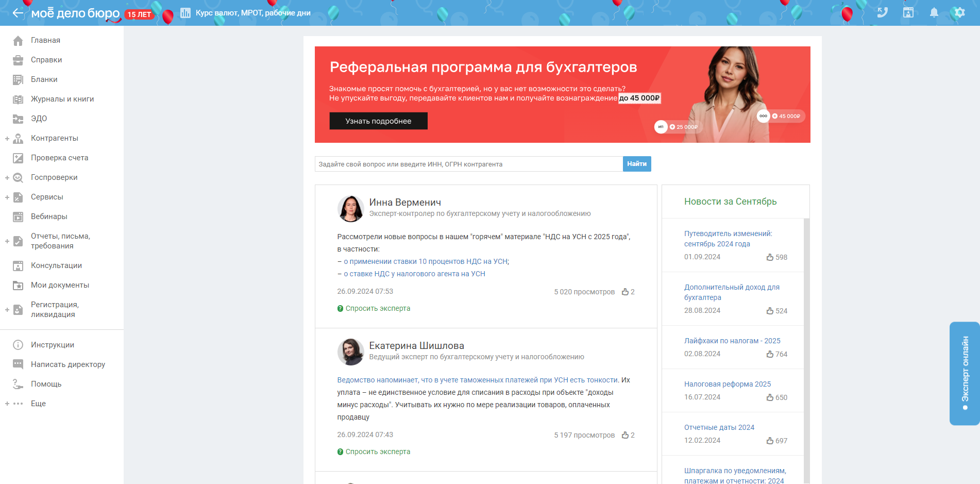Click the news panel scrollbar
The image size is (980, 484).
click(806, 351)
